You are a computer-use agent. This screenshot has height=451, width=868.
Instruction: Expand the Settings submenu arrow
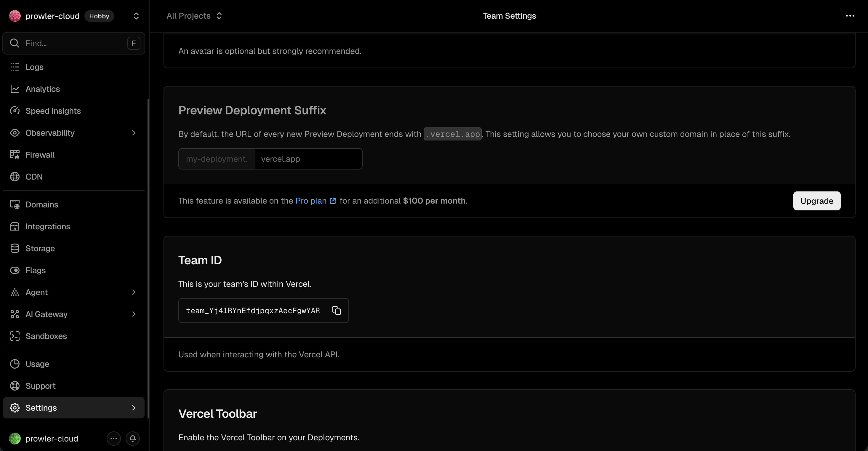click(x=134, y=408)
